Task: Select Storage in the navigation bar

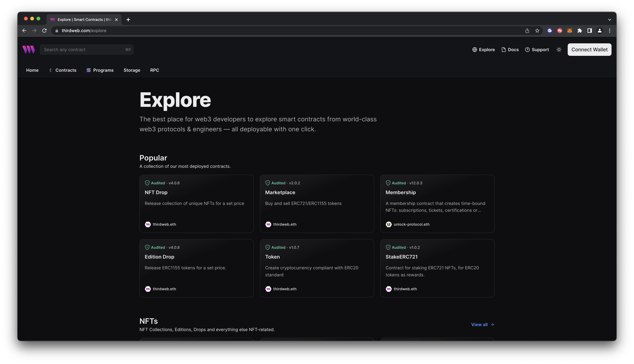Action: pyautogui.click(x=132, y=70)
